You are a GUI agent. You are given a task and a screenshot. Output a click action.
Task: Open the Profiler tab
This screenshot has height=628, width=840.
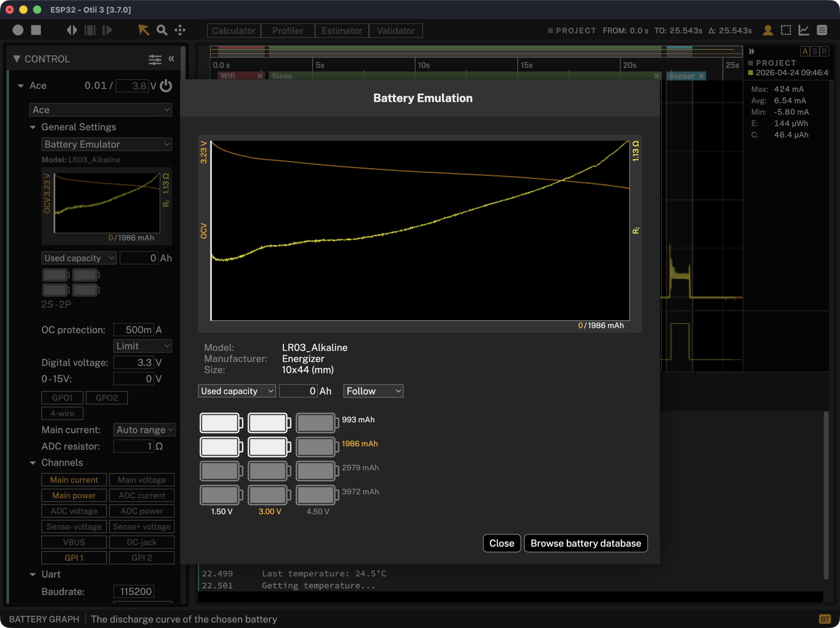click(288, 31)
